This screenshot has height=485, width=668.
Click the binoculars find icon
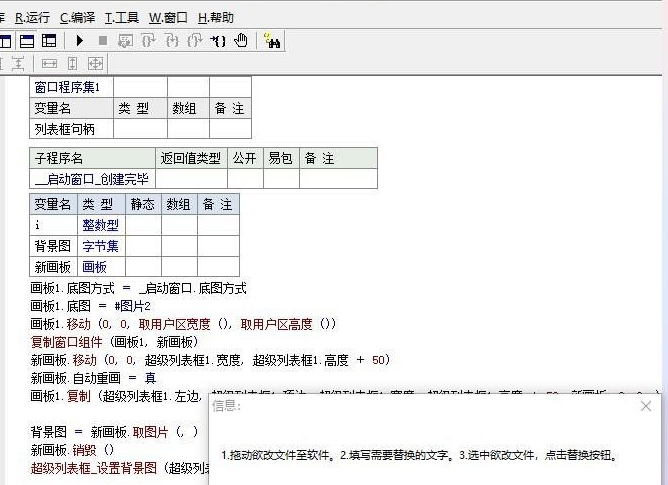click(272, 41)
